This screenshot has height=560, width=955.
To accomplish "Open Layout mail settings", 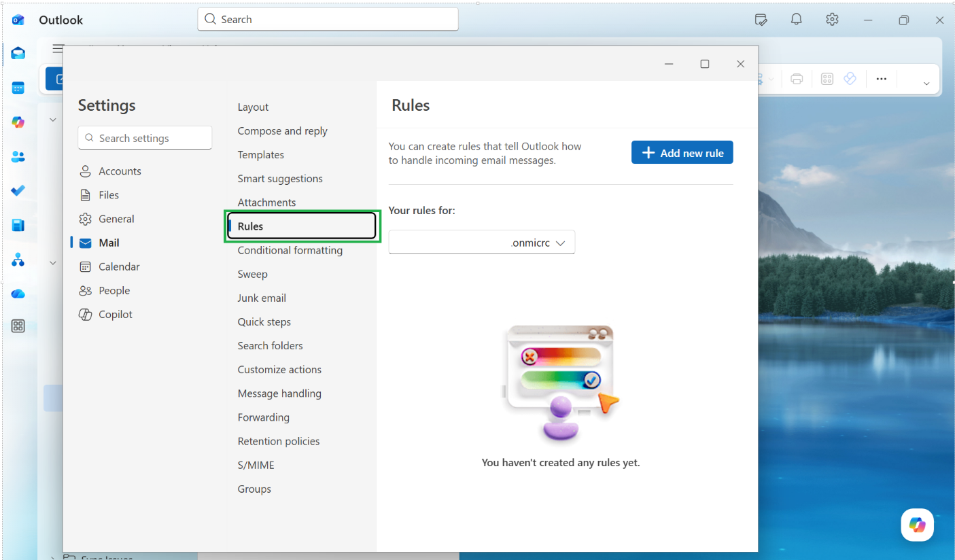I will click(253, 107).
